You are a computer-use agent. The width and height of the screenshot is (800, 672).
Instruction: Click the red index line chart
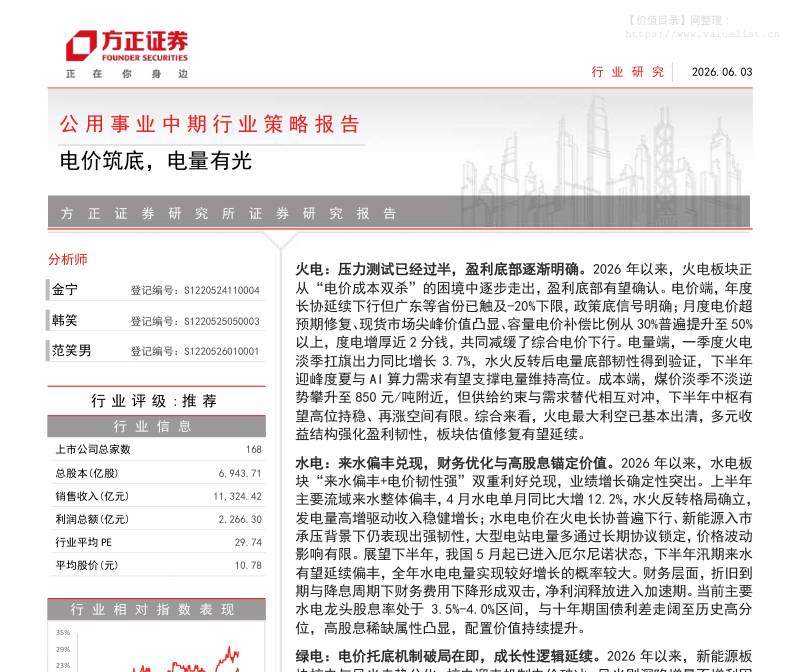(x=186, y=661)
